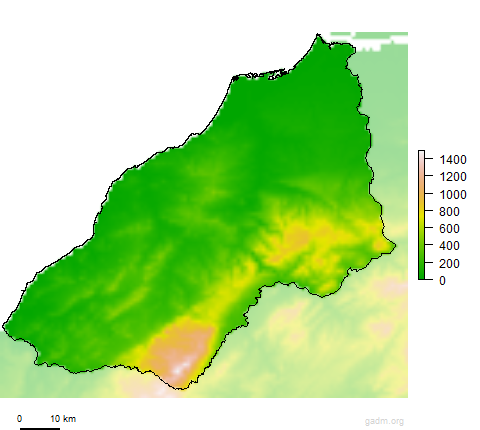Click the 0 label on scale bar
The height and width of the screenshot is (430, 480).
point(20,418)
